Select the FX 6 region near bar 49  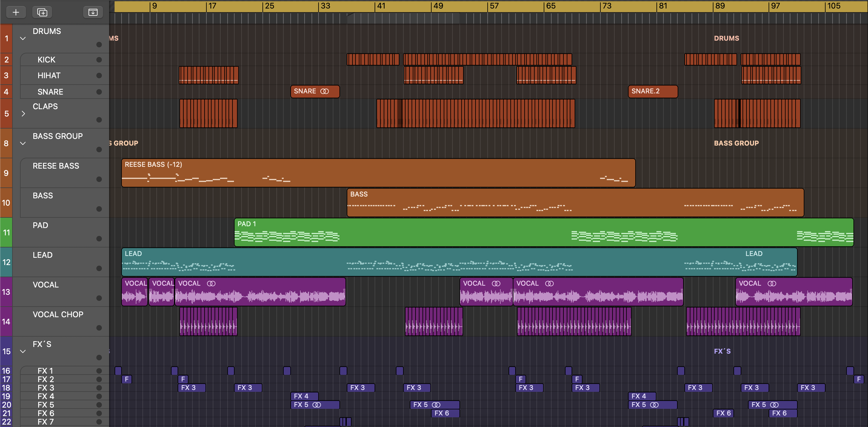point(445,413)
